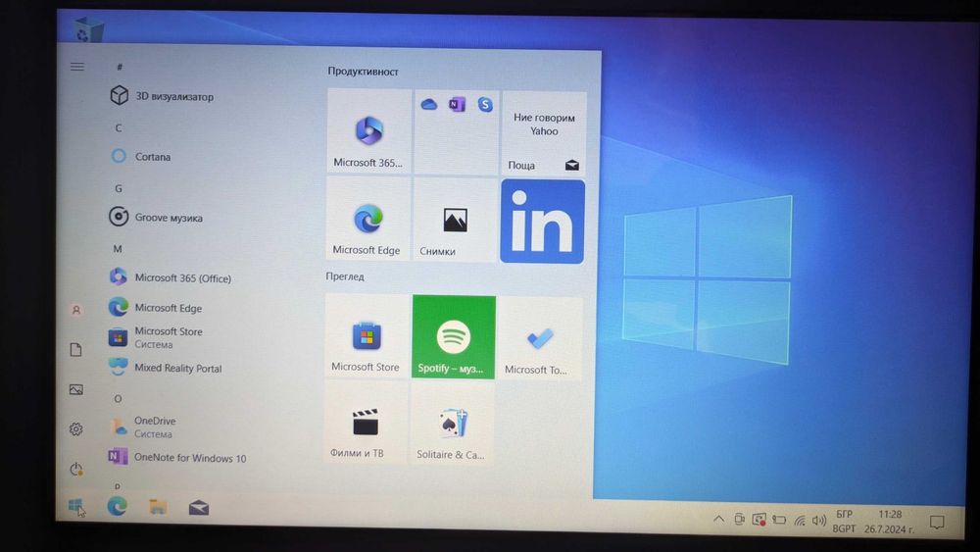Open OneNote for Windows 10
This screenshot has height=552, width=980.
tap(177, 457)
